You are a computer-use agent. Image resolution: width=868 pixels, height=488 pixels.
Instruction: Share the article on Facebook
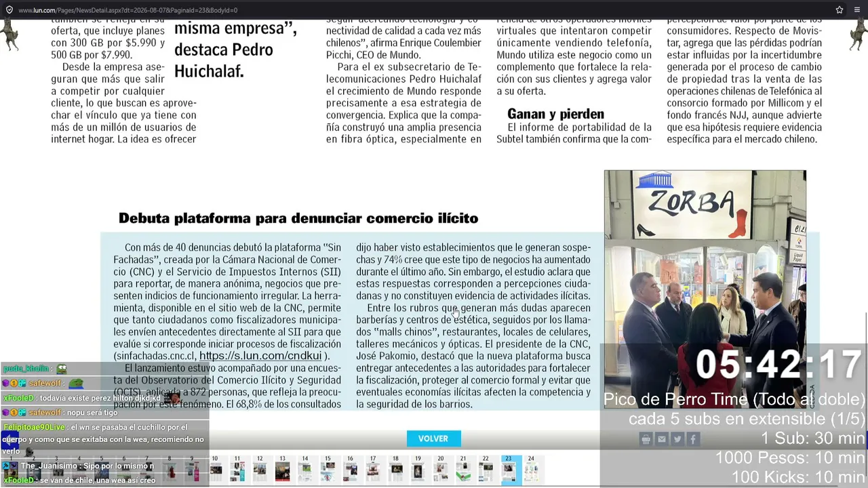pos(693,439)
